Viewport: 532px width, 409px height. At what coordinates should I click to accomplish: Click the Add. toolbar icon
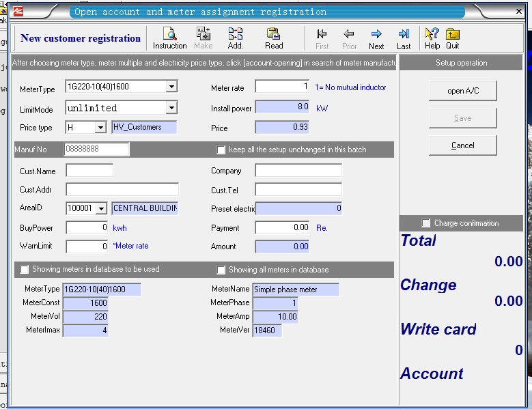[x=235, y=38]
